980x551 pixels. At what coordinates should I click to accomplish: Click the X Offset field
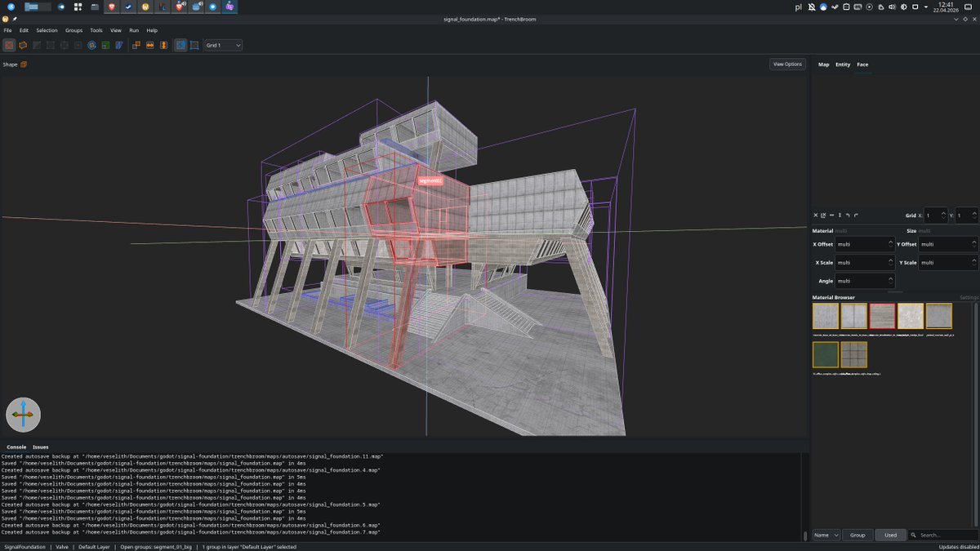pos(865,244)
